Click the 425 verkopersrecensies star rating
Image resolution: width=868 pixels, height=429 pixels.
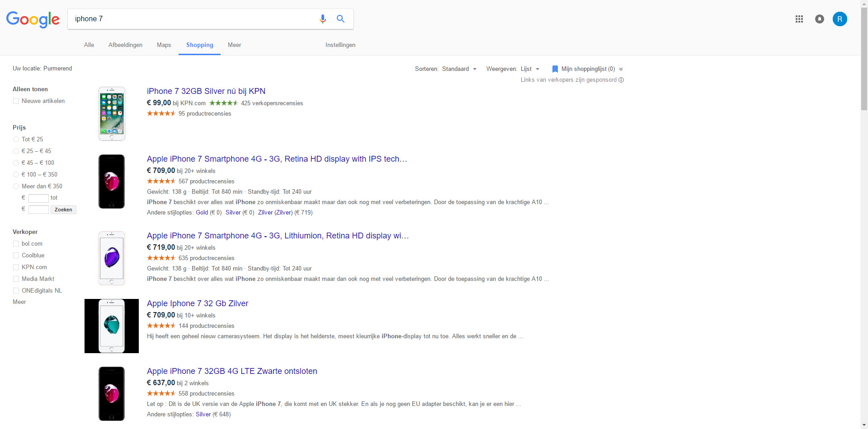coord(224,103)
